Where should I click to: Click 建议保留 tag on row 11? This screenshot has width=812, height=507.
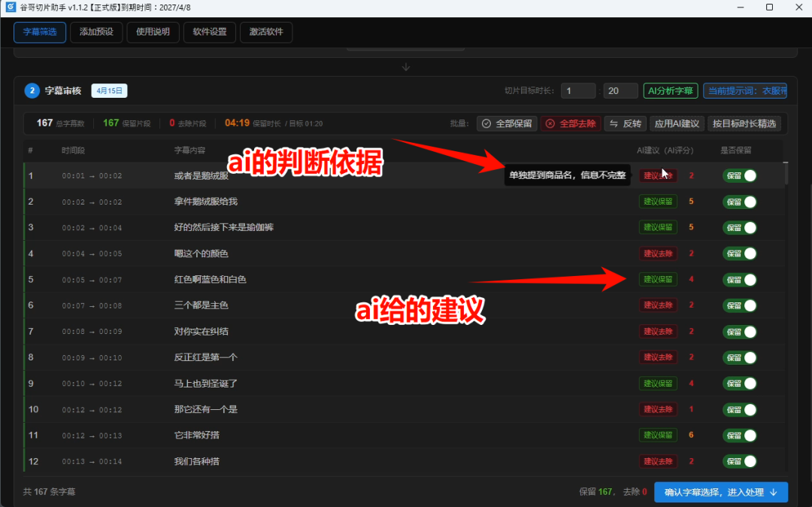pyautogui.click(x=658, y=435)
